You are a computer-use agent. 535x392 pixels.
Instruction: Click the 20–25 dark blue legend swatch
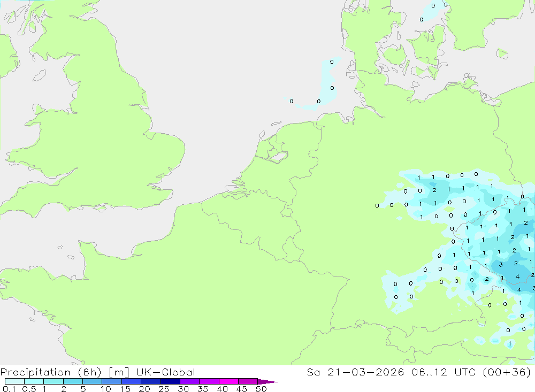151,381
